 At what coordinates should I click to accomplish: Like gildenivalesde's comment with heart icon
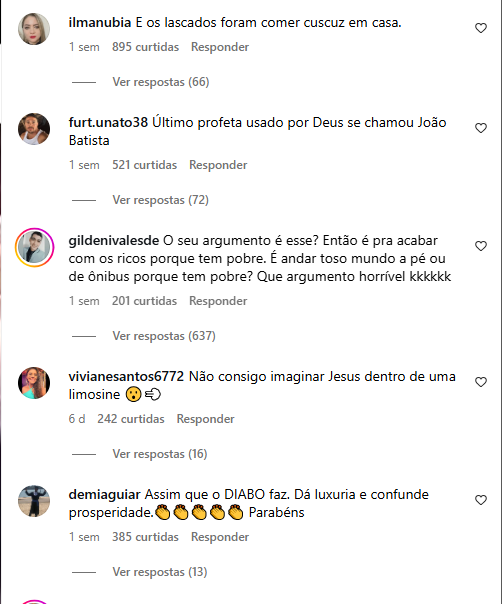click(480, 246)
